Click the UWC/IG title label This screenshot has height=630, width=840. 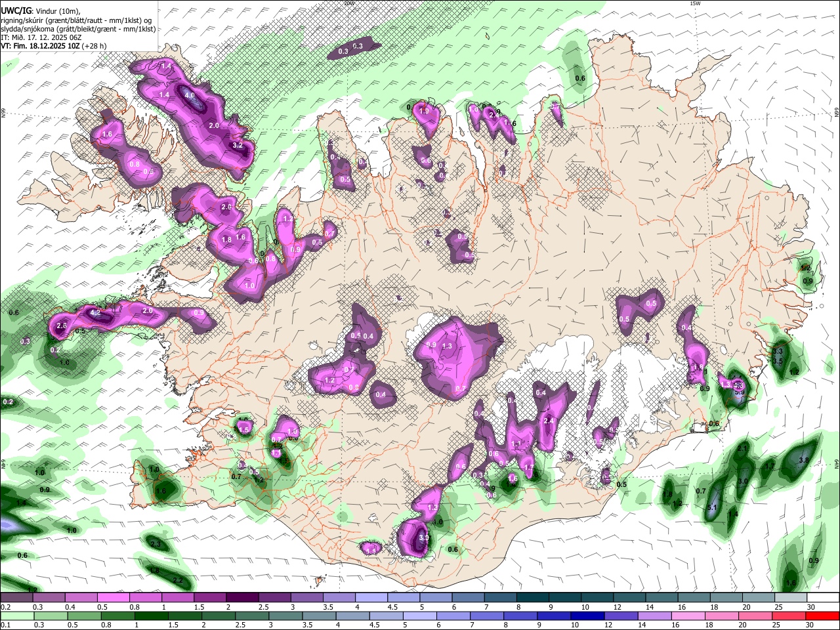click(16, 10)
